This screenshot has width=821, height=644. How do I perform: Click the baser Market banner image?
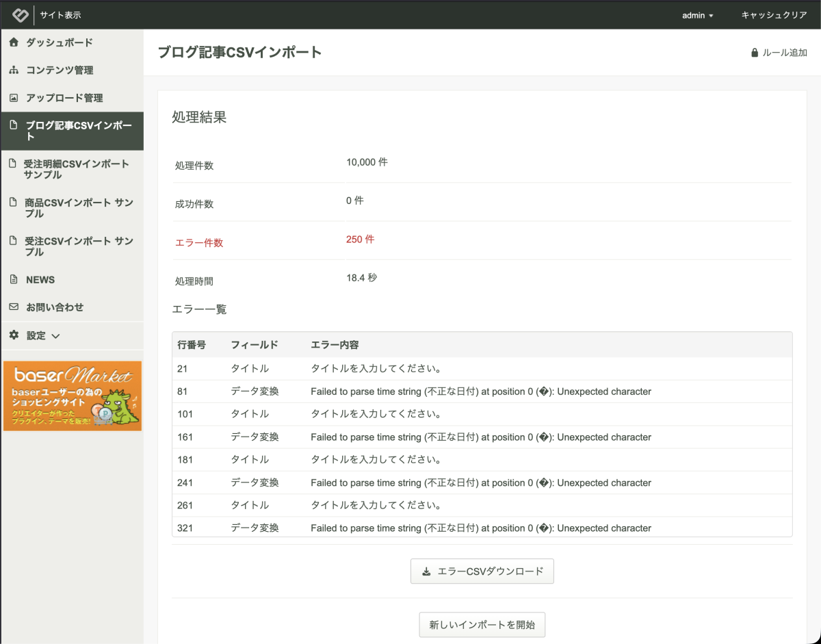tap(73, 396)
